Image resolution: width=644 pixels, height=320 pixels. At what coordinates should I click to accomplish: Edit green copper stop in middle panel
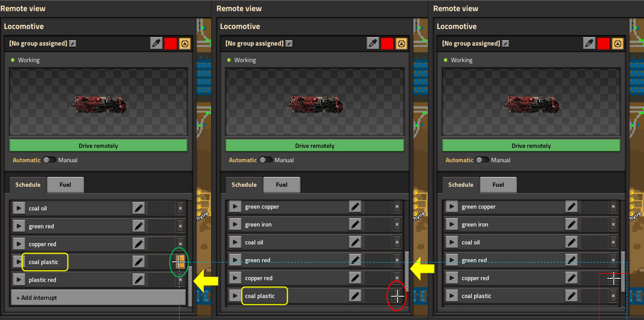point(355,207)
